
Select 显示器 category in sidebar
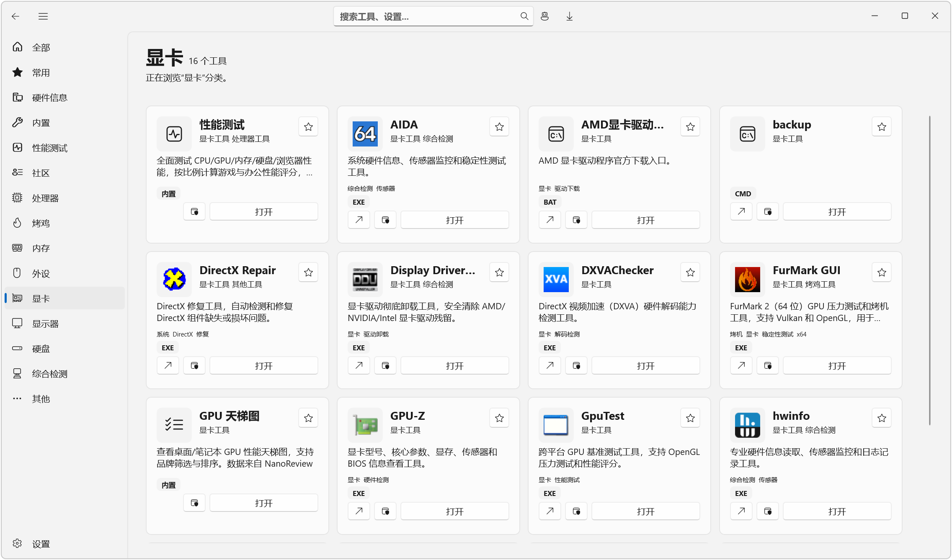(64, 324)
